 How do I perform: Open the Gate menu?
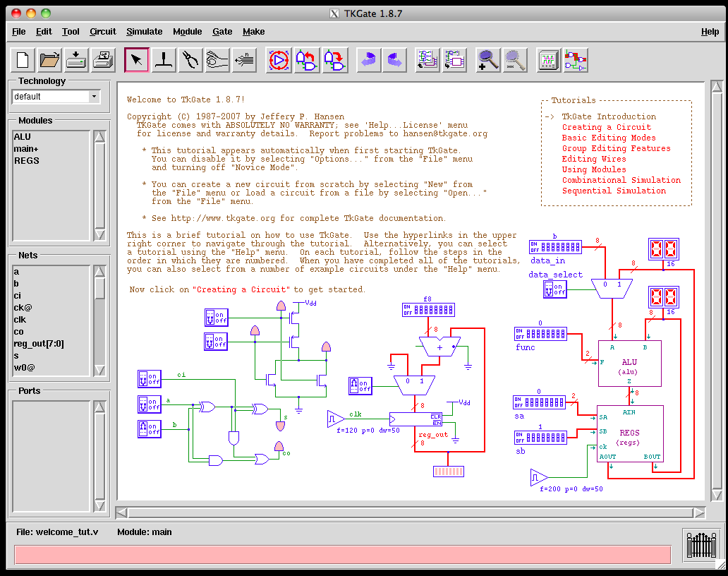[222, 32]
